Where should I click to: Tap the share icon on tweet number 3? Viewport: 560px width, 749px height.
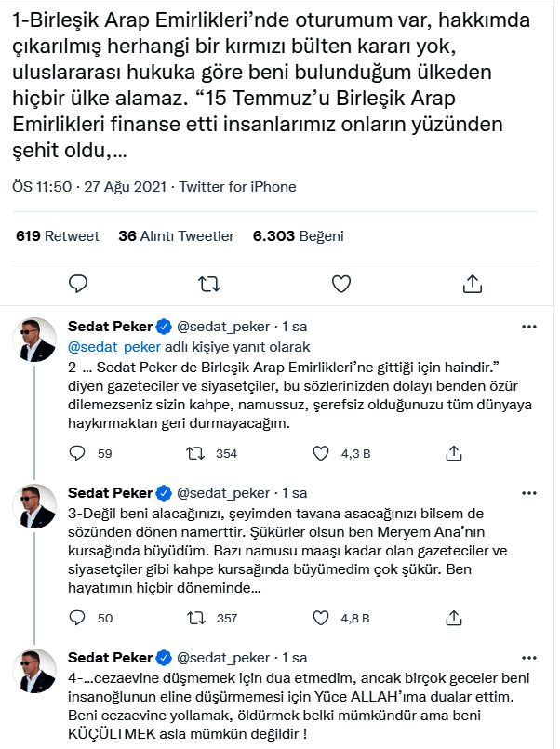point(455,615)
